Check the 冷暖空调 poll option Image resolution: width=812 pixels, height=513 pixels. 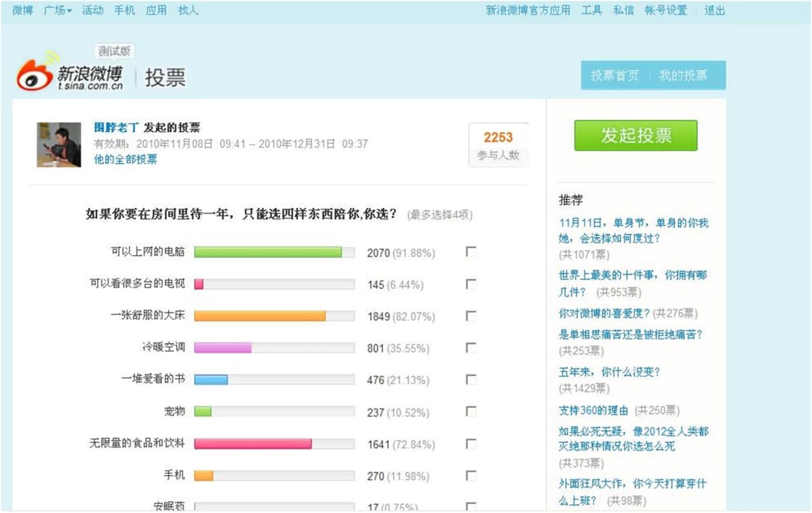471,347
